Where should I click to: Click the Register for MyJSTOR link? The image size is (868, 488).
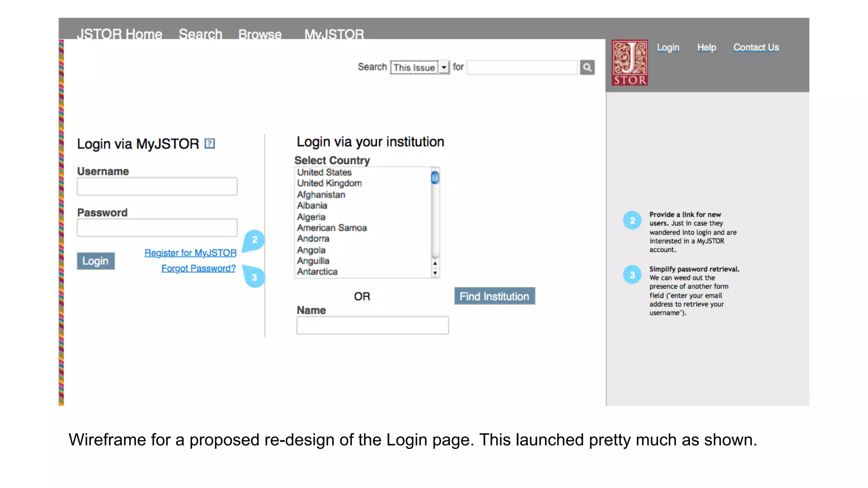[190, 253]
